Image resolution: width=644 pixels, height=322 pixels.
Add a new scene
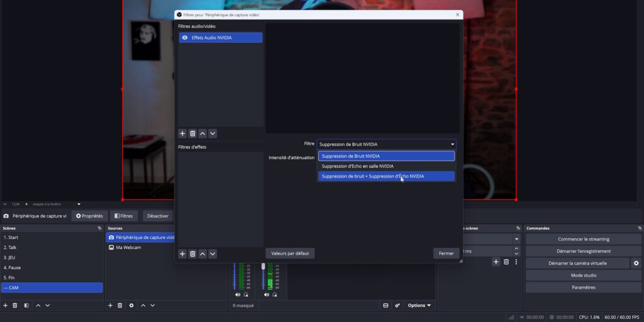(5, 306)
